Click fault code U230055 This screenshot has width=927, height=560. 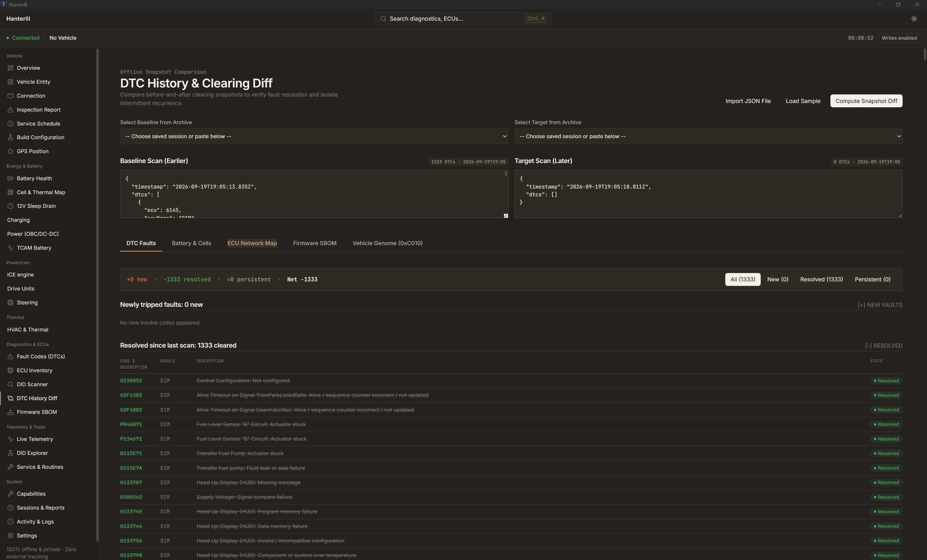point(131,381)
